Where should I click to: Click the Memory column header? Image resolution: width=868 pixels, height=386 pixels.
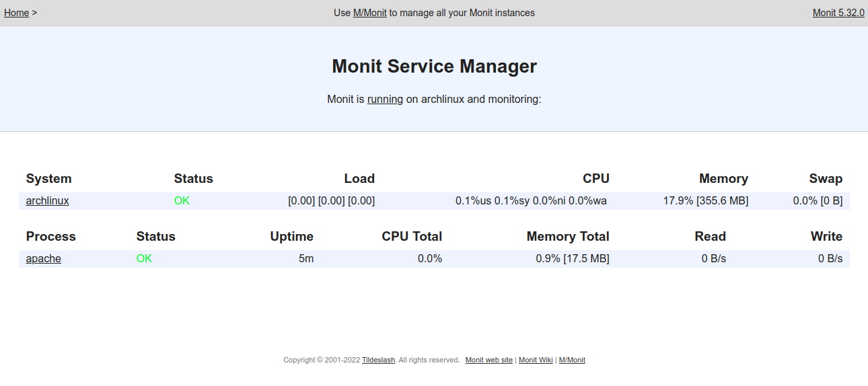point(723,178)
